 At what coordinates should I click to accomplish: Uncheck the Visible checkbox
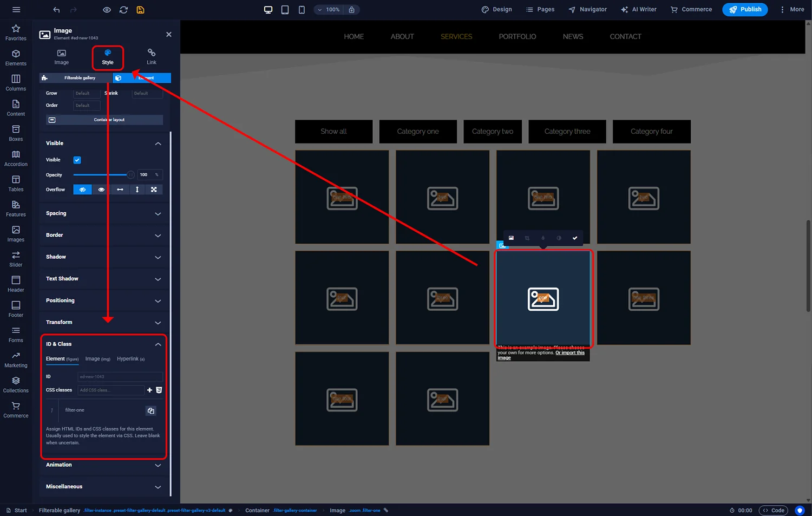tap(77, 160)
